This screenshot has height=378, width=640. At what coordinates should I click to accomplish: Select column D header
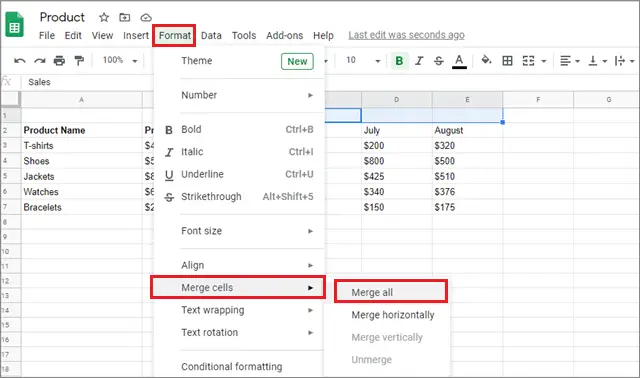[396, 100]
